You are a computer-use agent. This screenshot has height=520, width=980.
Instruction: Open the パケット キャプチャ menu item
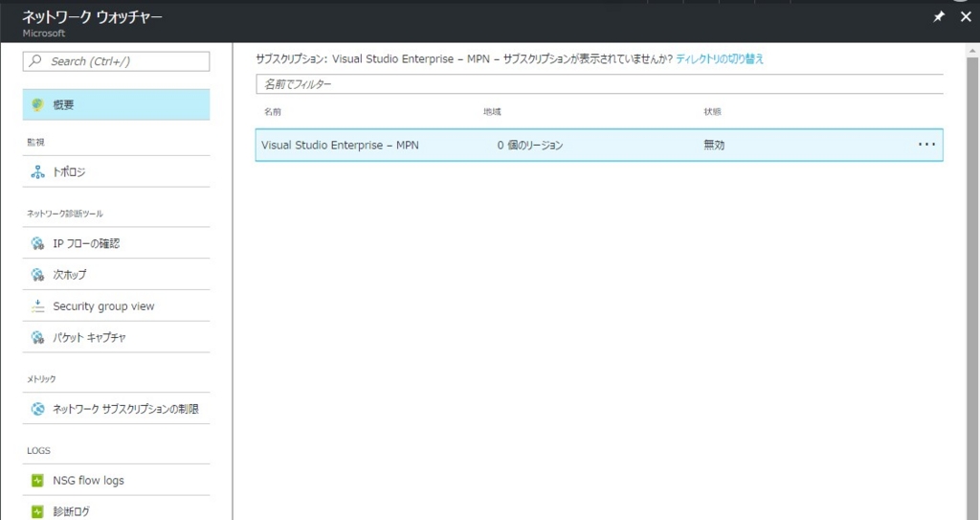click(116, 338)
